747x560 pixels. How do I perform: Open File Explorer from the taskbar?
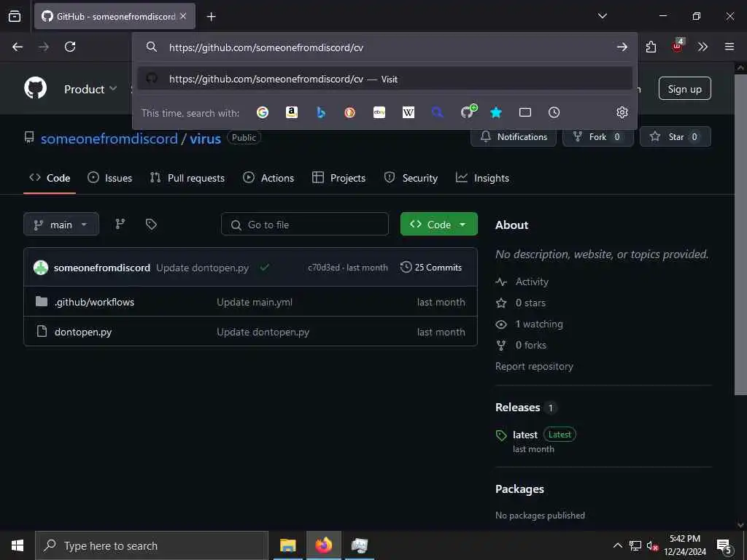coord(287,545)
